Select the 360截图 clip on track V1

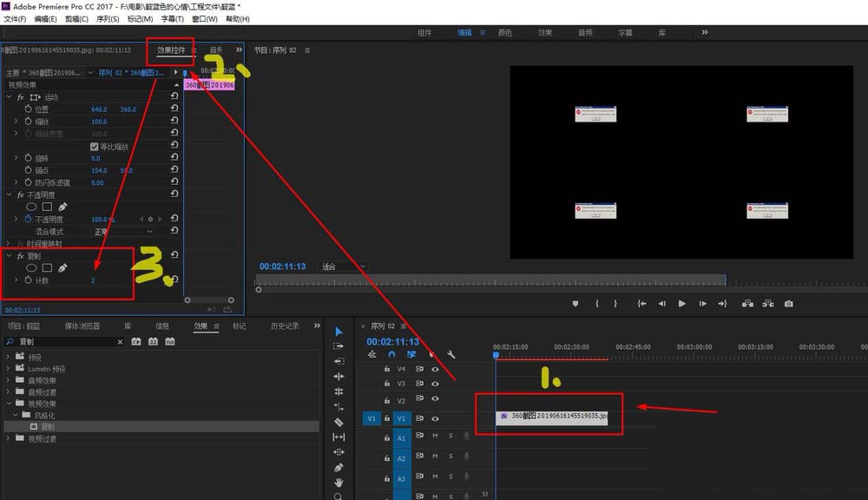point(552,418)
